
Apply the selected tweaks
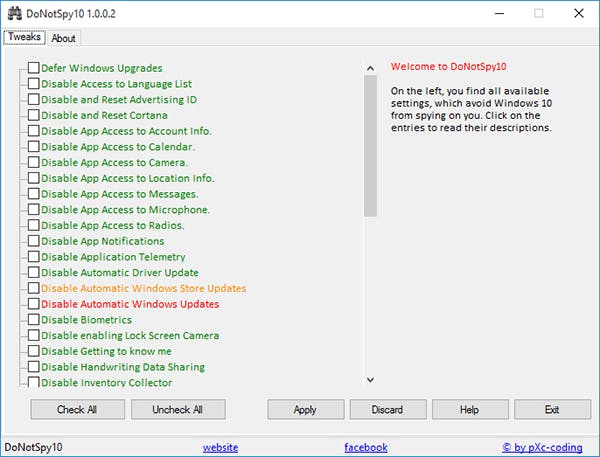point(305,410)
